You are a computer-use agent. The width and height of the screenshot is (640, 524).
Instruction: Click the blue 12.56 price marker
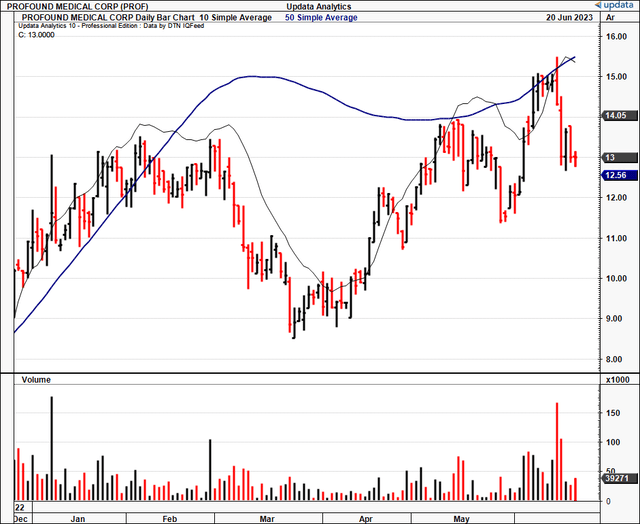[619, 175]
